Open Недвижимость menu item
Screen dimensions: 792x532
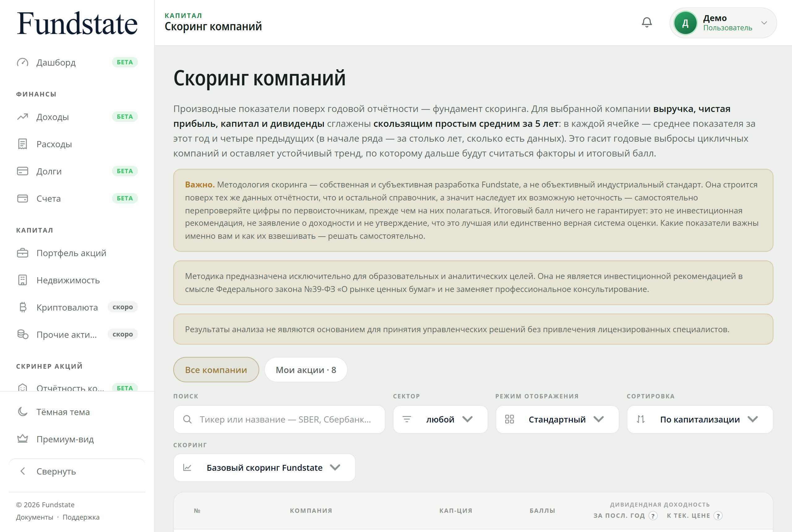pyautogui.click(x=77, y=280)
